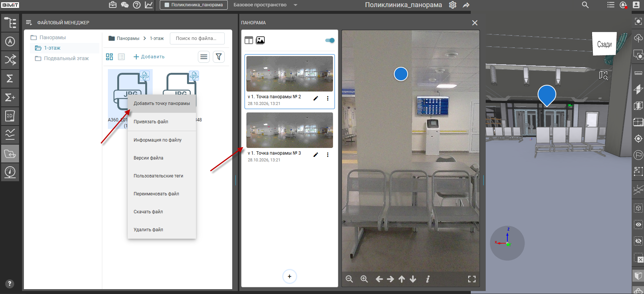Open the model tree structure tool
Viewport: 644px width, 294px height.
(x=10, y=23)
